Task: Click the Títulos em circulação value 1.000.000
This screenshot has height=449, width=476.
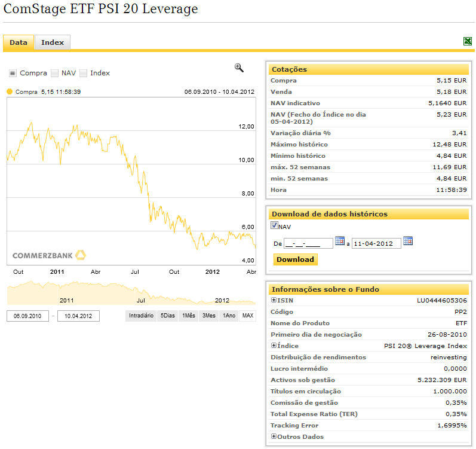Action: coord(450,391)
